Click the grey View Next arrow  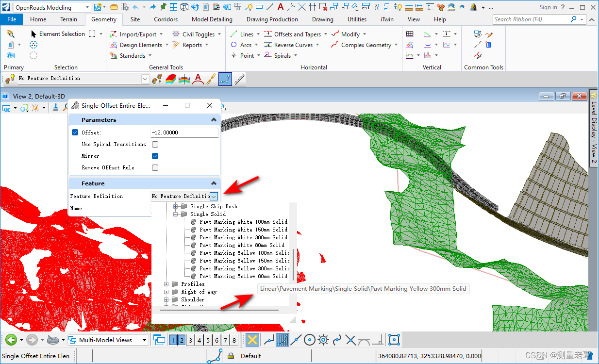point(32,340)
